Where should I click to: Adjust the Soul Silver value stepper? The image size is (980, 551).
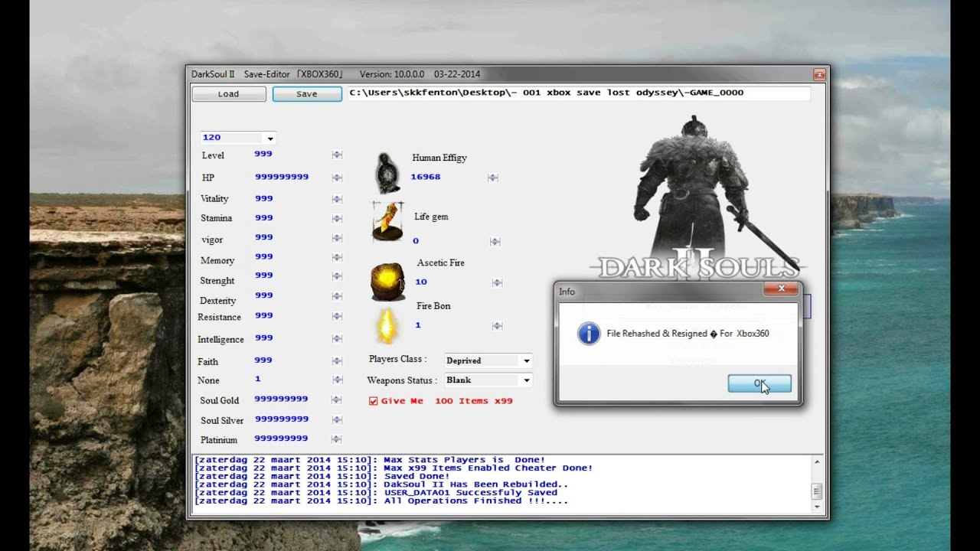coord(335,419)
